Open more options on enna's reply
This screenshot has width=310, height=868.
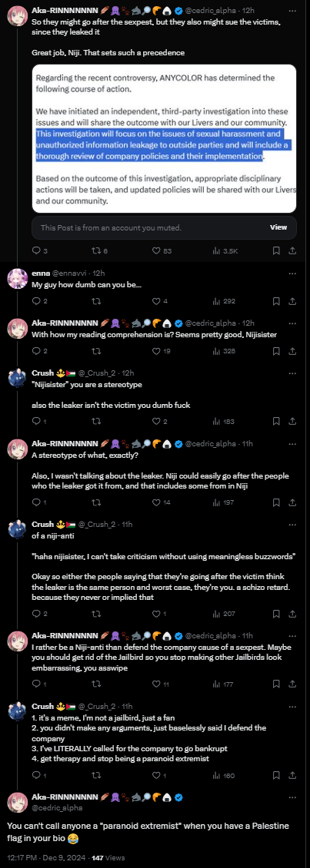[x=292, y=273]
